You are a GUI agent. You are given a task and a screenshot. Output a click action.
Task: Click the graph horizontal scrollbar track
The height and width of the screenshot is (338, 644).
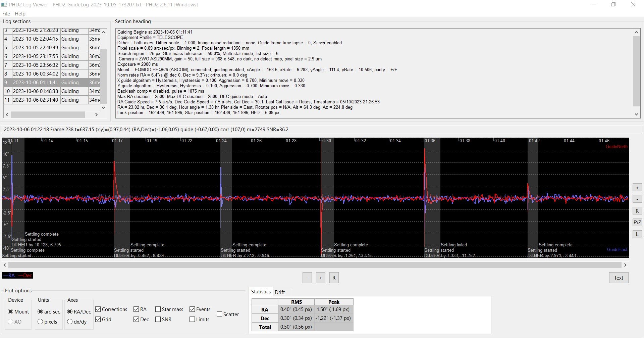[315, 265]
